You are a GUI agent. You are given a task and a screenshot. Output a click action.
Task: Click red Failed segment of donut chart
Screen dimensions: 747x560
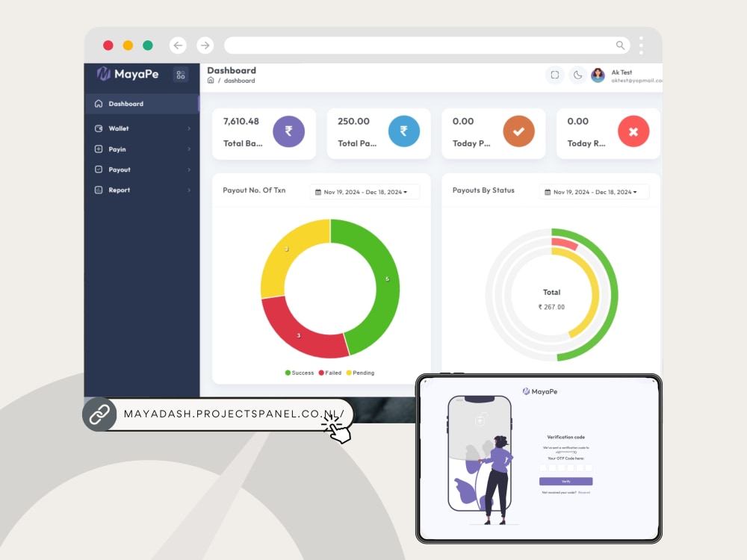coord(299,335)
